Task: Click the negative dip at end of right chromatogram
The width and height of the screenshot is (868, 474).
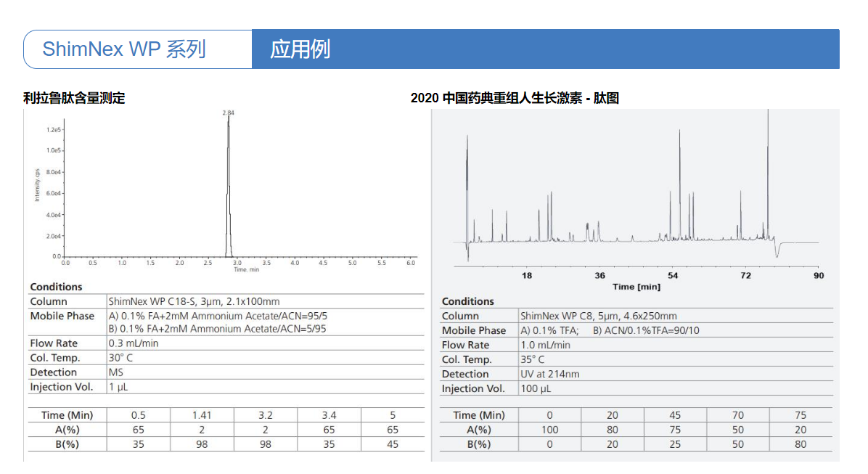Action: (x=777, y=250)
